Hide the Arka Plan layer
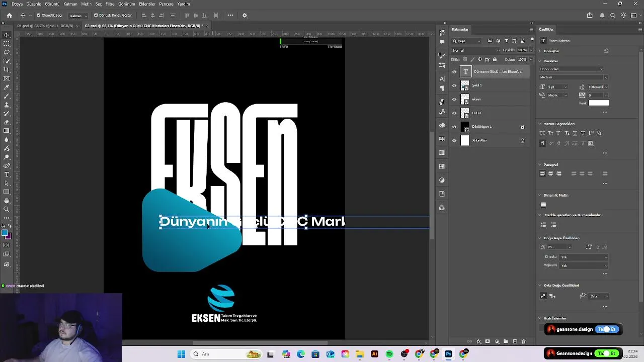This screenshot has height=362, width=644. tap(454, 140)
